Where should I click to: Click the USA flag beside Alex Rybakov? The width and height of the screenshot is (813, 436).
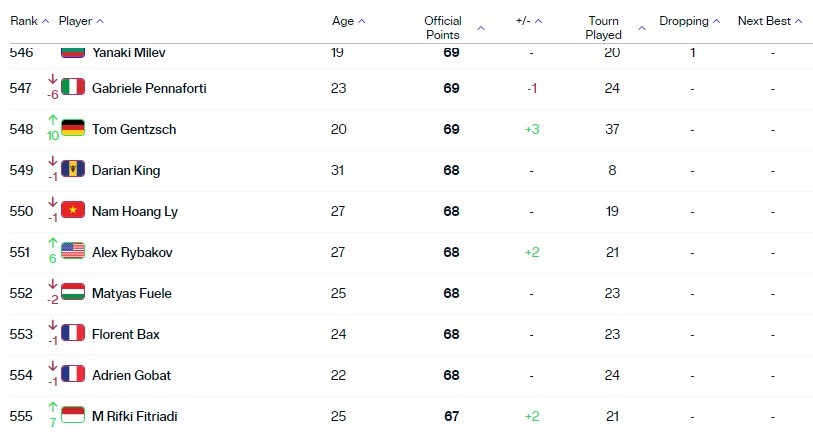point(73,250)
